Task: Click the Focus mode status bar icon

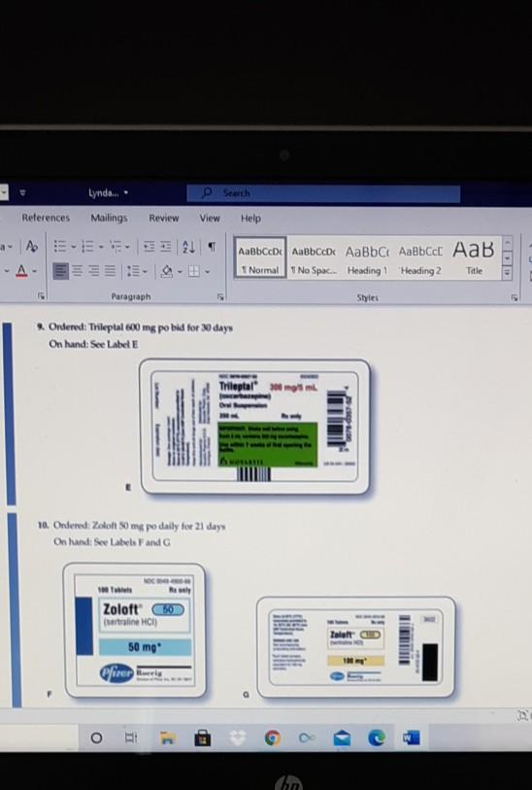Action: click(x=523, y=715)
